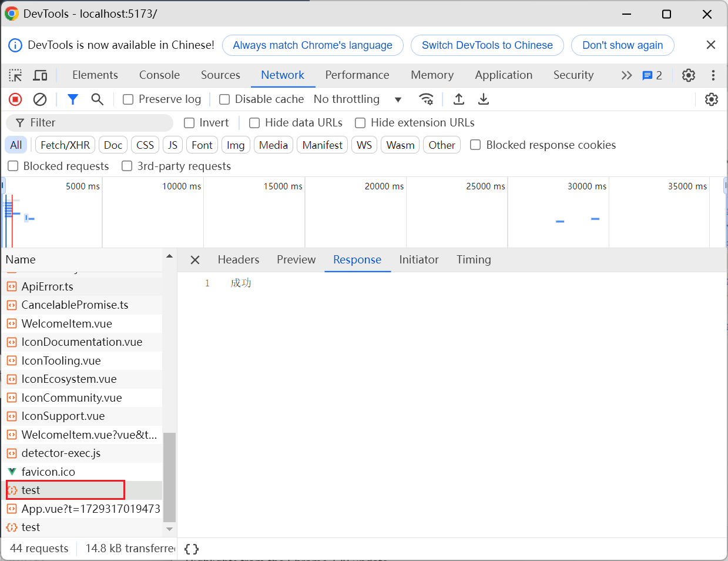This screenshot has height=561, width=728.
Task: Stop recording network log
Action: click(x=15, y=99)
